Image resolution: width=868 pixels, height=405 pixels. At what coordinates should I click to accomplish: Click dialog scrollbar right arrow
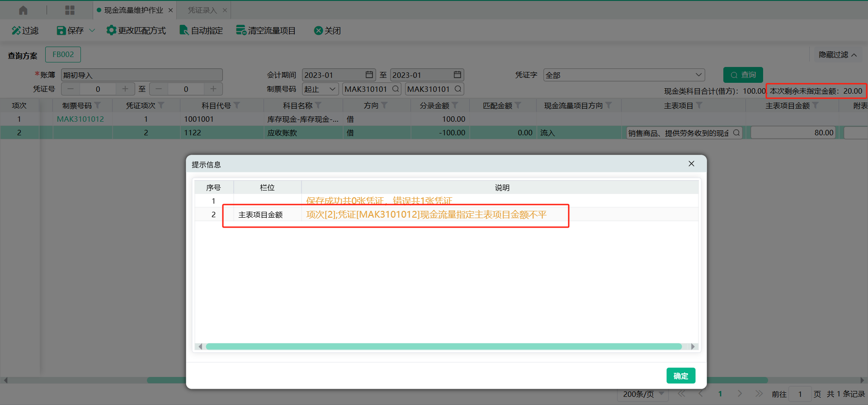coord(693,347)
